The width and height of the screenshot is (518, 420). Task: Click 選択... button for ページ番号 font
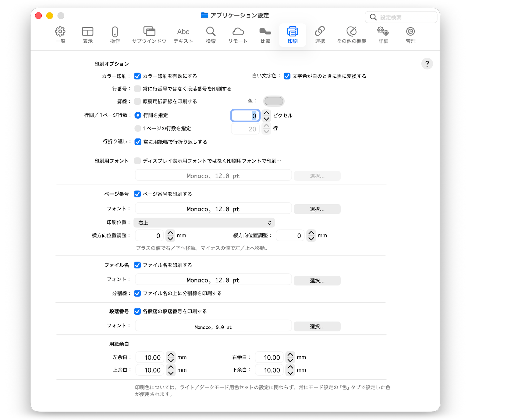317,209
